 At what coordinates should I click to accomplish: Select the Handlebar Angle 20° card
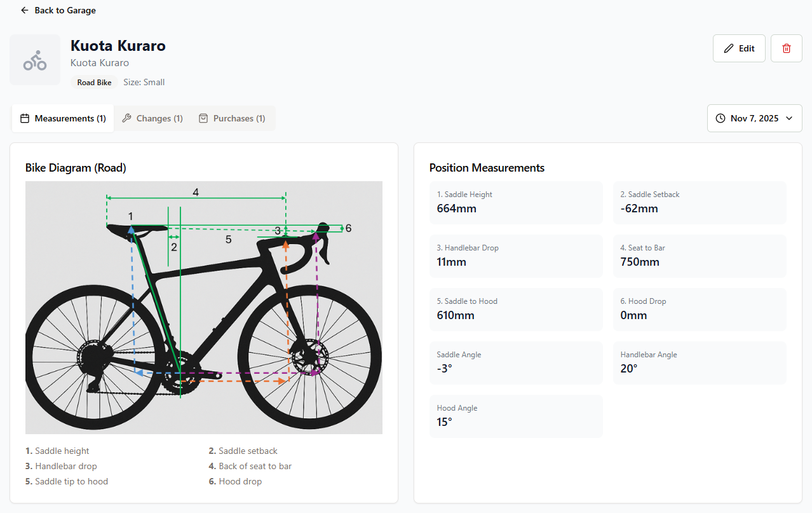pyautogui.click(x=700, y=363)
